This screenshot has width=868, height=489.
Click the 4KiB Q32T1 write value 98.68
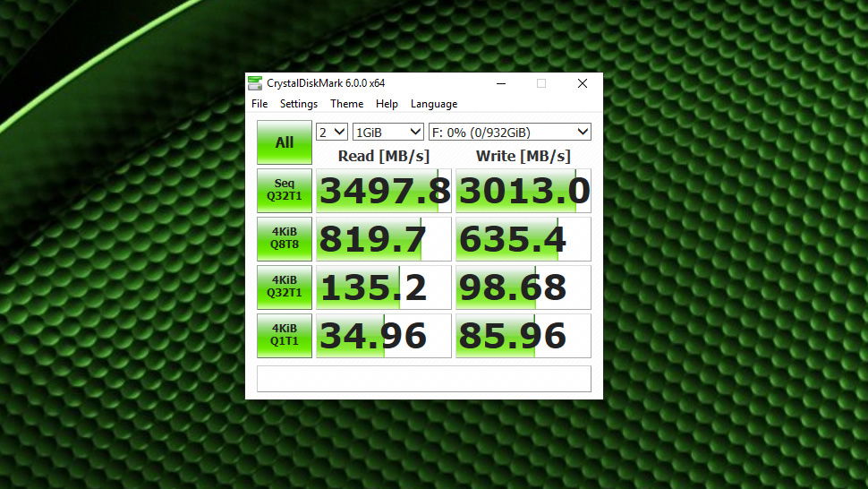(x=523, y=287)
